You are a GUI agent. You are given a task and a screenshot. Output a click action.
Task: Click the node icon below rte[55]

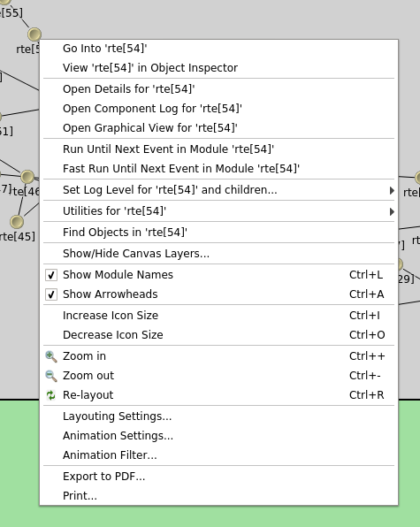tap(34, 34)
